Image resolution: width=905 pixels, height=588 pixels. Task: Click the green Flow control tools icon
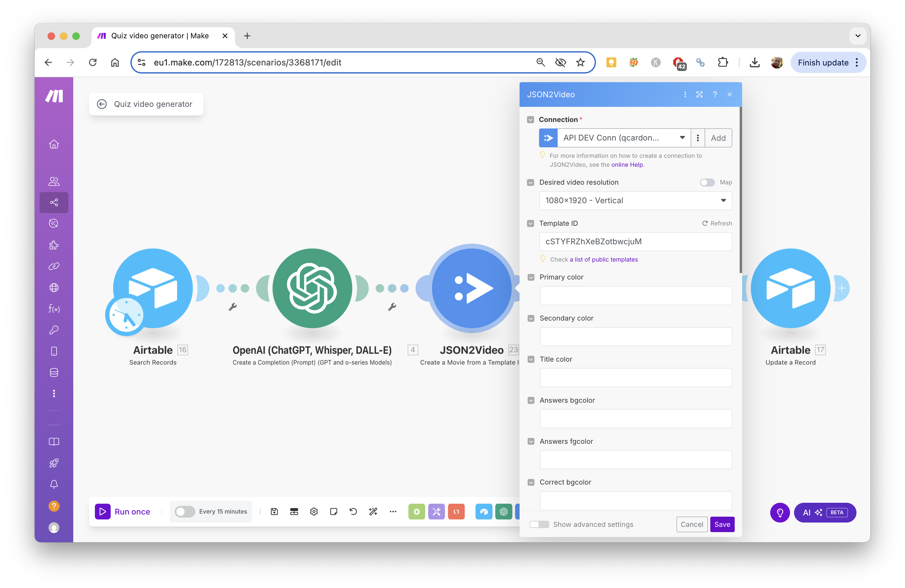[417, 512]
